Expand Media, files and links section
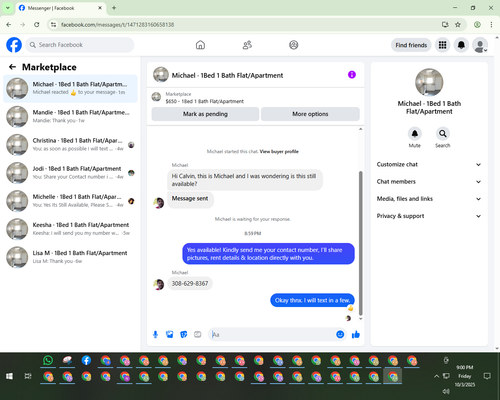The width and height of the screenshot is (500, 400). (429, 199)
